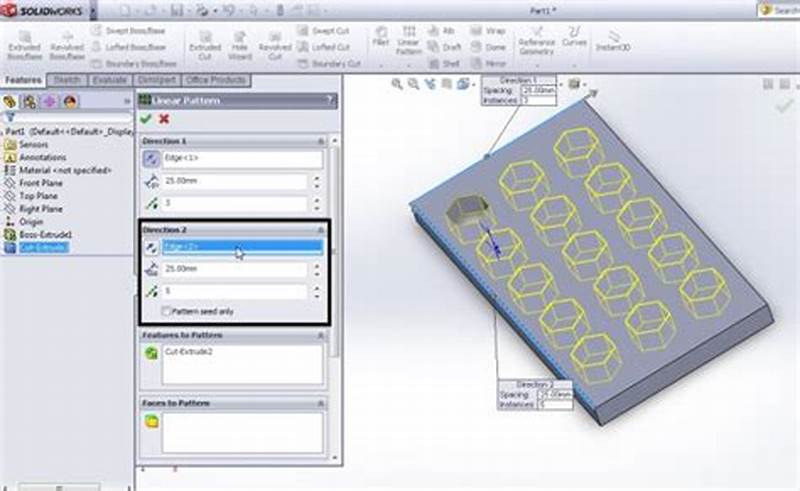Viewport: 800px width, 491px height.
Task: Click the Extruded Cut tool
Action: 205,45
